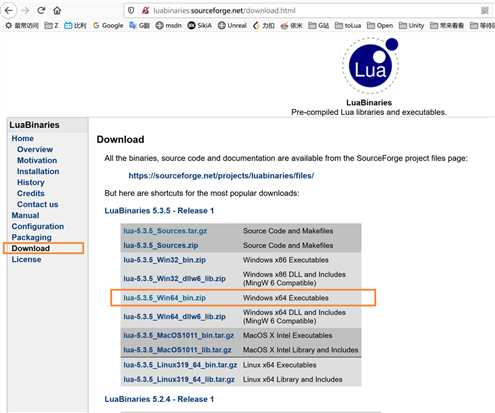495x413 pixels.
Task: Click the 'Linux x64 Executables' text
Action: [x=279, y=365]
